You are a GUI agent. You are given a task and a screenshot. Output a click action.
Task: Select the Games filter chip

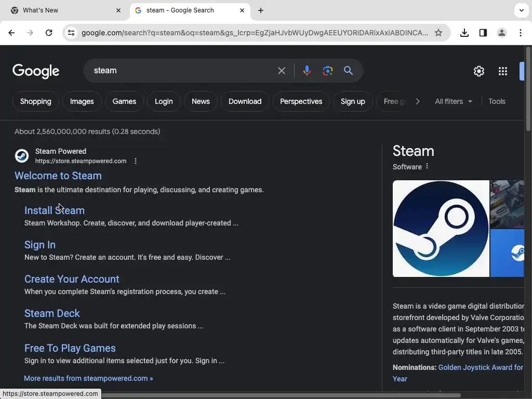(124, 101)
